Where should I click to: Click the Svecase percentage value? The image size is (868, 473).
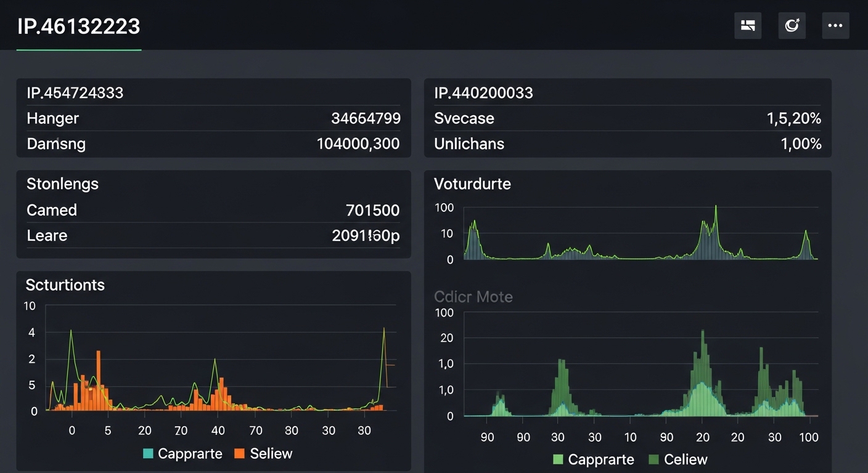pyautogui.click(x=793, y=119)
